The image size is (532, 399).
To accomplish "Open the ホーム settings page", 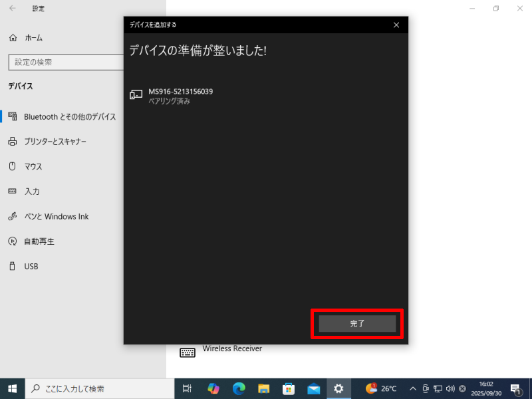I will click(x=33, y=38).
